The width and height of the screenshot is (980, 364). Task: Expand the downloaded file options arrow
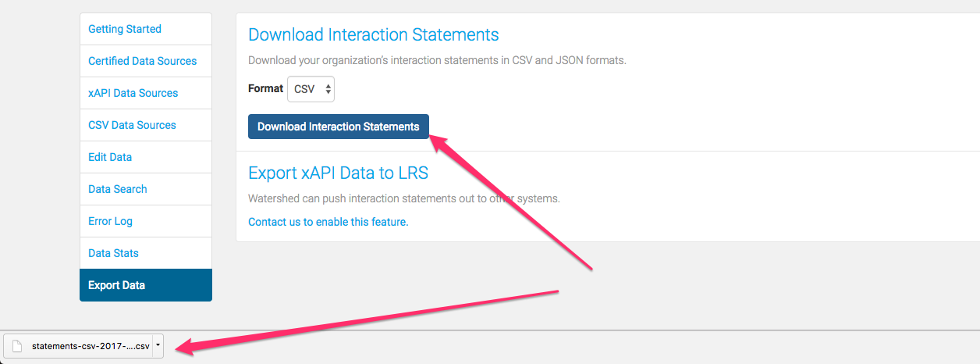tap(158, 344)
